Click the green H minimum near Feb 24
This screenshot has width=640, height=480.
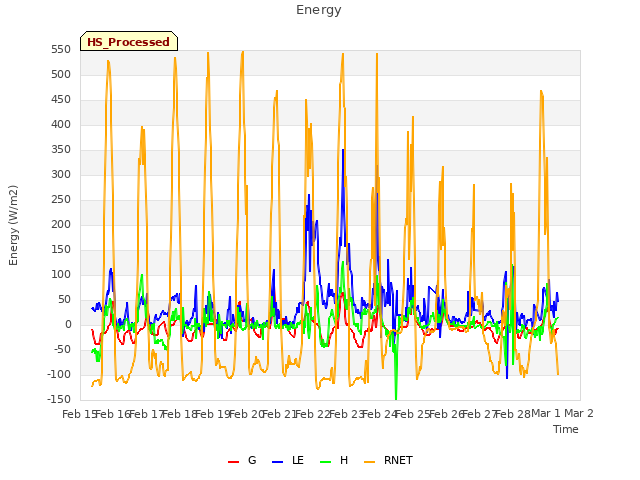coord(396,398)
